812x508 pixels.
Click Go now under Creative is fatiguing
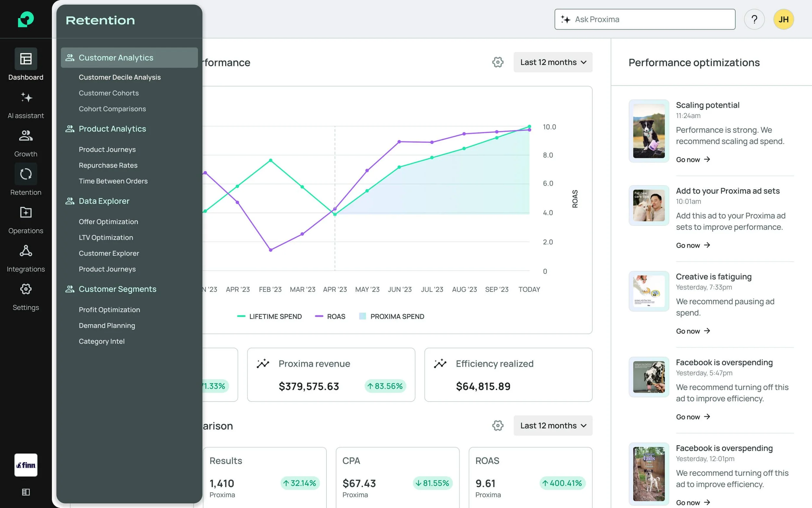click(692, 331)
